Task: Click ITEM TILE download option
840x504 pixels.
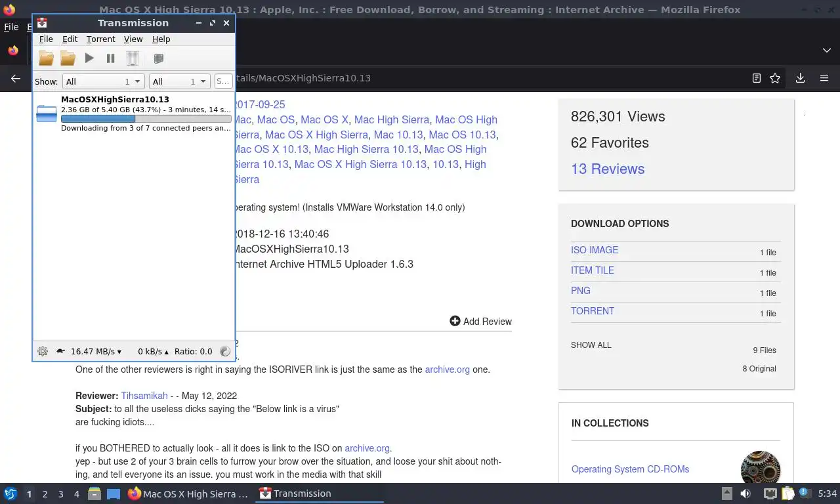Action: [x=593, y=270]
